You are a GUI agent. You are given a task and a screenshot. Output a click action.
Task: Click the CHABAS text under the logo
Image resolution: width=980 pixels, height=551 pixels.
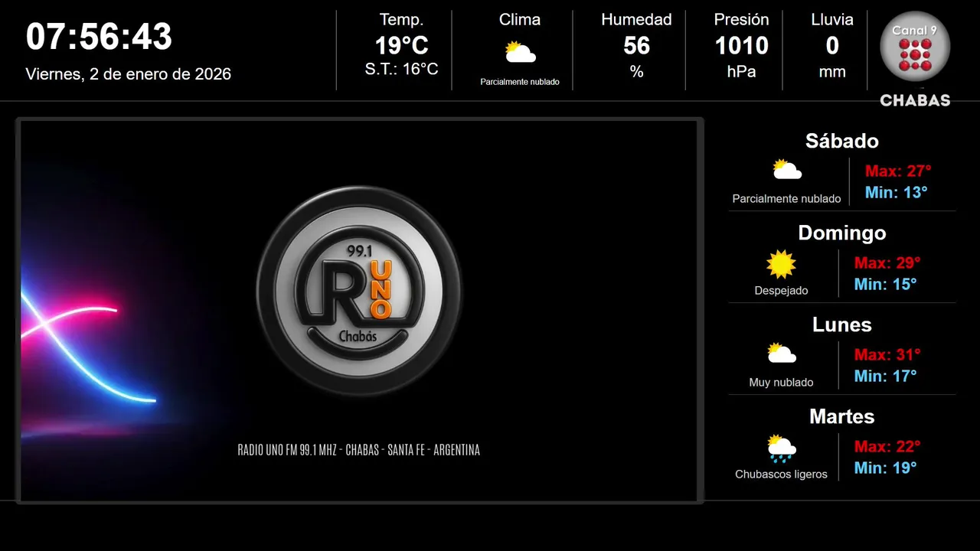pos(915,100)
